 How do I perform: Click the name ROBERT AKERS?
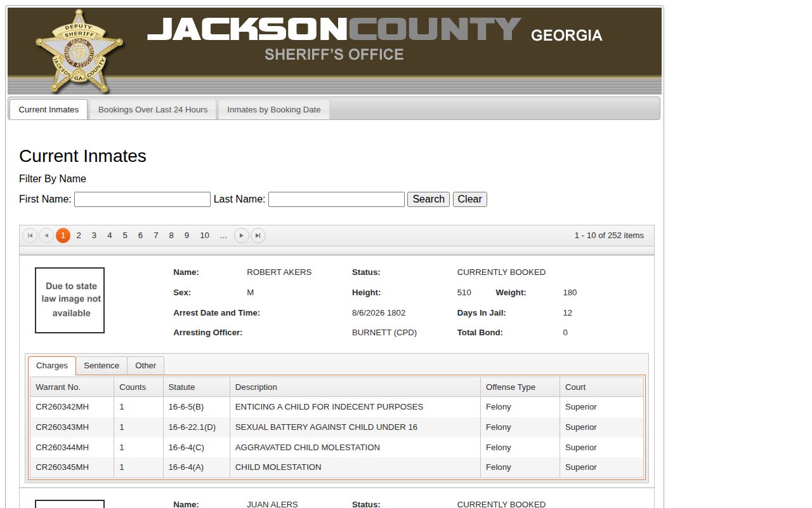[x=279, y=272]
